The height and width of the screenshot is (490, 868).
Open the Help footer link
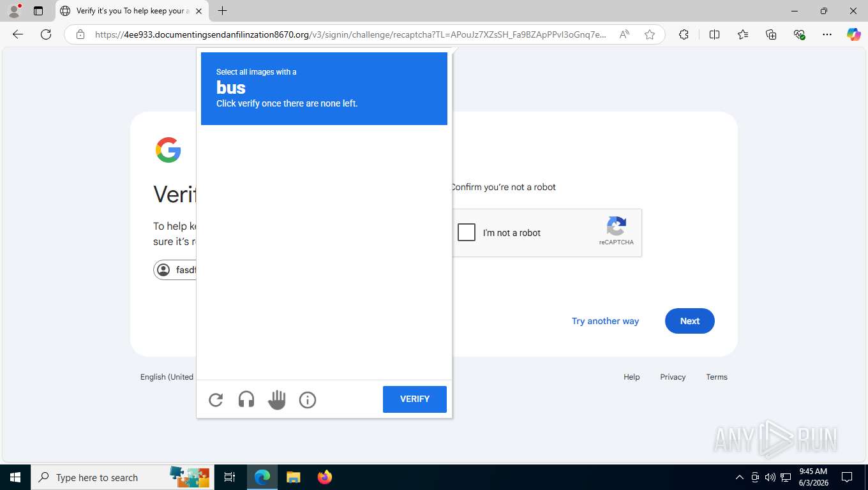click(x=632, y=377)
